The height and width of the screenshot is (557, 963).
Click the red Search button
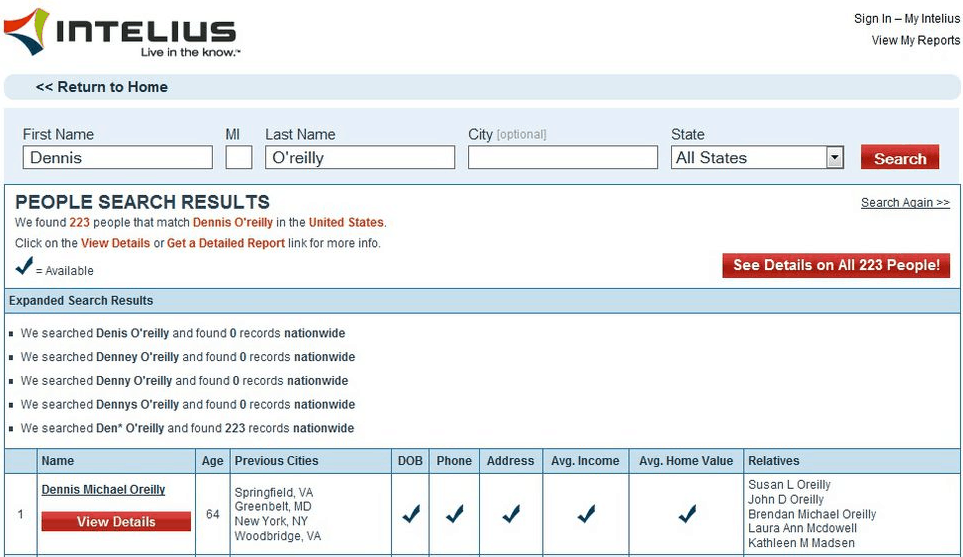(x=900, y=157)
